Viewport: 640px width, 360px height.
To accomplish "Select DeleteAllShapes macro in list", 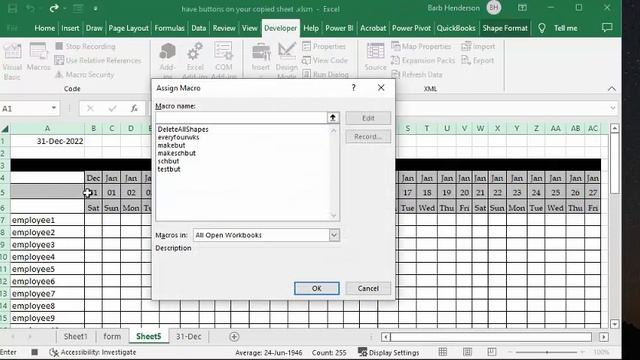I will click(x=183, y=129).
